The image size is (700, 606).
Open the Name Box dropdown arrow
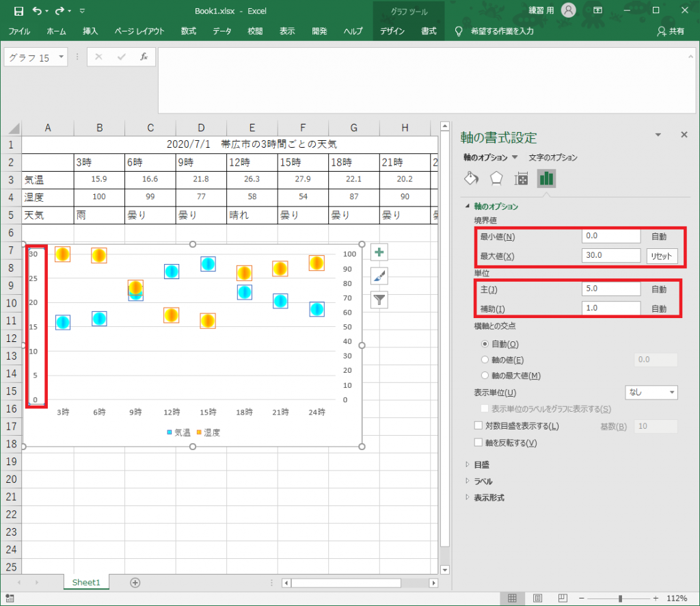pyautogui.click(x=61, y=57)
